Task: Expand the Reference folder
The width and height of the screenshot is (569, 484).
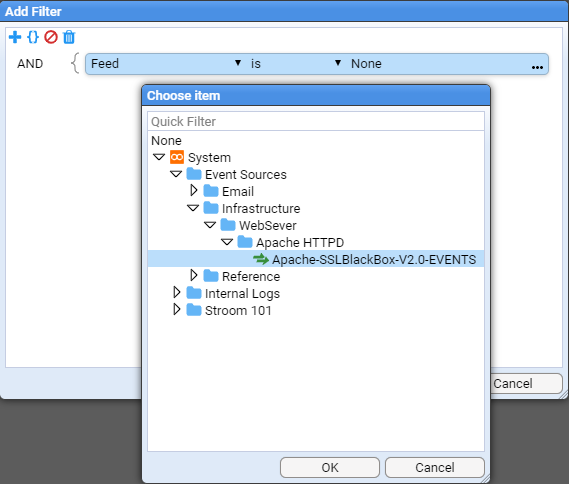Action: tap(193, 275)
